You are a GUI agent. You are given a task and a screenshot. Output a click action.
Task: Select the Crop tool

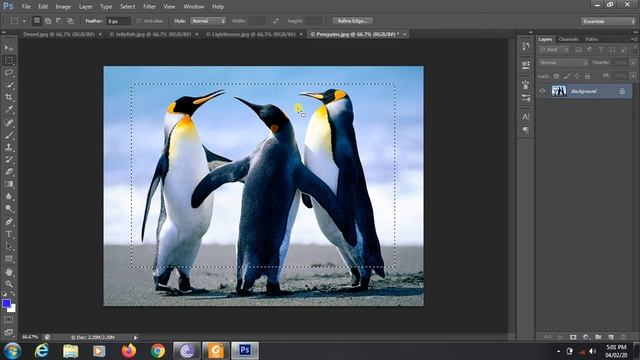[x=9, y=97]
